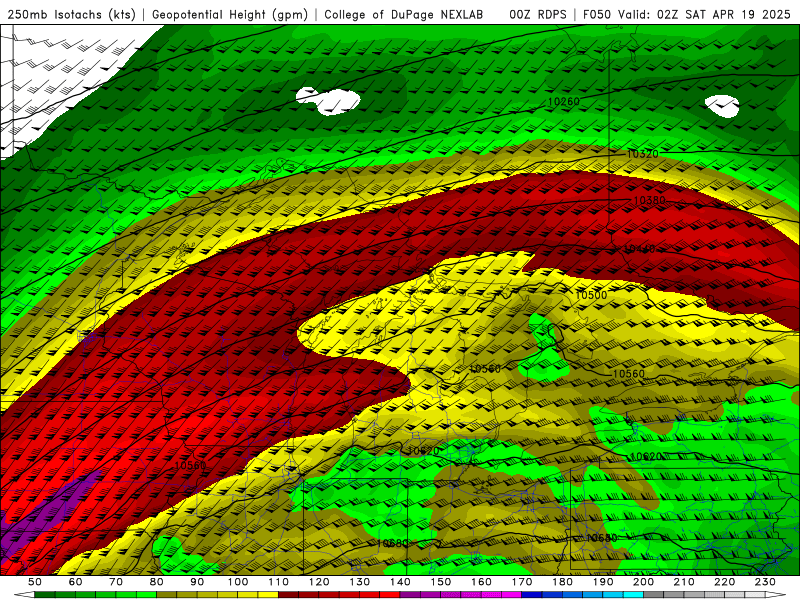This screenshot has width=800, height=600.
Task: Select the 120 scale label
Action: click(x=319, y=582)
